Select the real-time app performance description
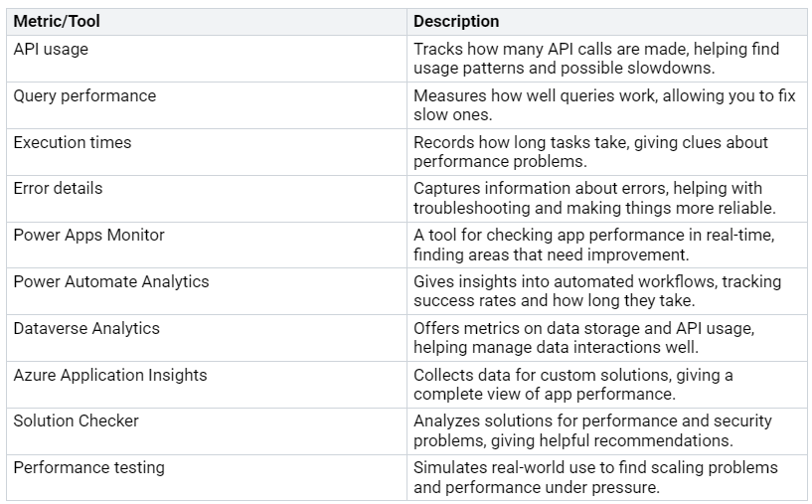This screenshot has height=504, width=812. click(x=592, y=245)
